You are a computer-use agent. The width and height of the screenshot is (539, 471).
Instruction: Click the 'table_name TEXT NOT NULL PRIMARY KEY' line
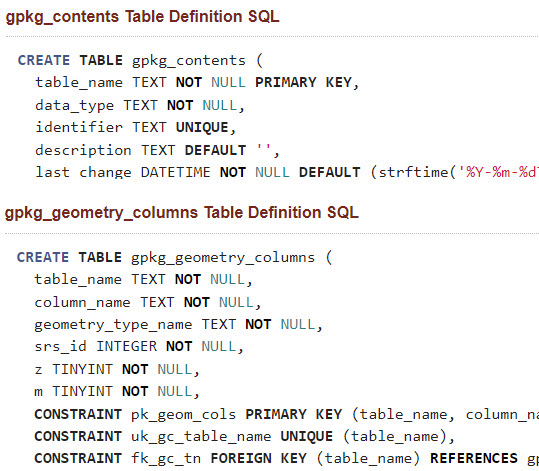pos(197,83)
